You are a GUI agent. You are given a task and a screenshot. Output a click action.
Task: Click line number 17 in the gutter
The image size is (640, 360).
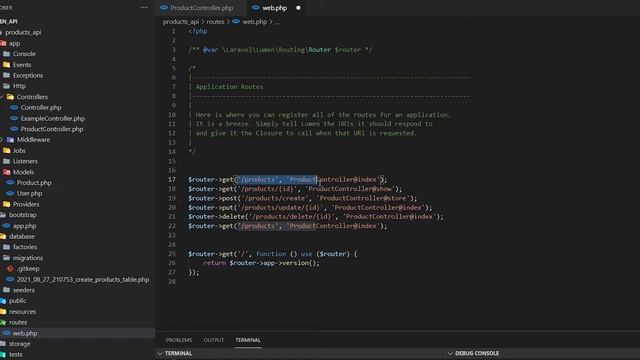[172, 180]
